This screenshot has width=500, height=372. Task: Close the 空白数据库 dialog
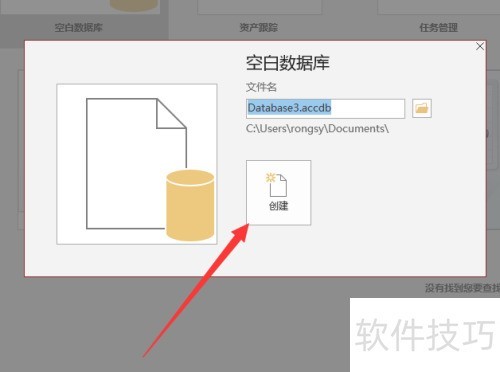point(480,46)
